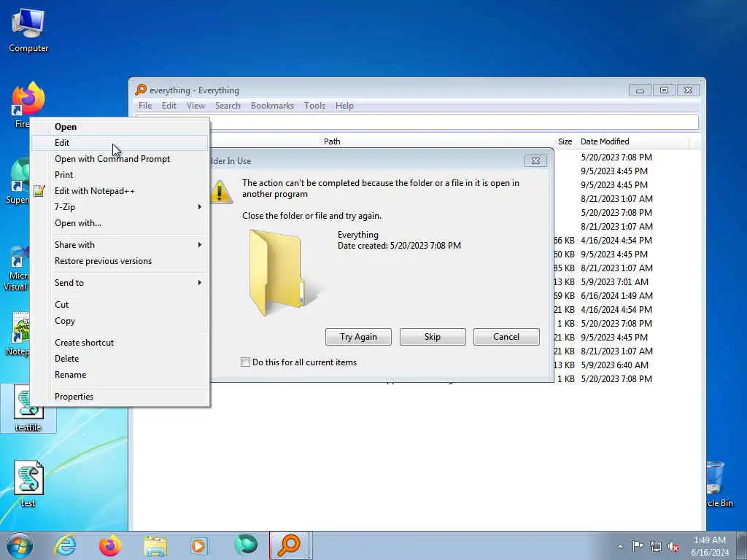The image size is (747, 560).
Task: Select the testfile desktop icon
Action: tap(28, 408)
